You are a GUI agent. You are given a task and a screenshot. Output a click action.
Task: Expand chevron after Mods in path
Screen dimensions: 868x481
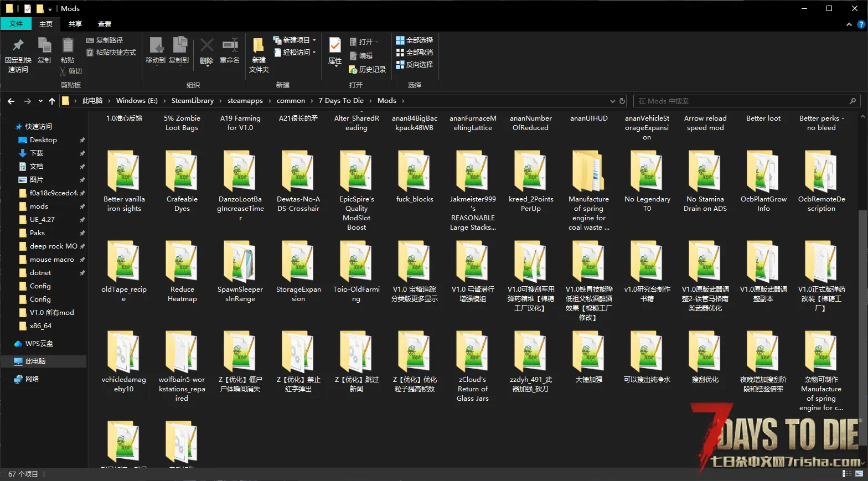[x=403, y=101]
